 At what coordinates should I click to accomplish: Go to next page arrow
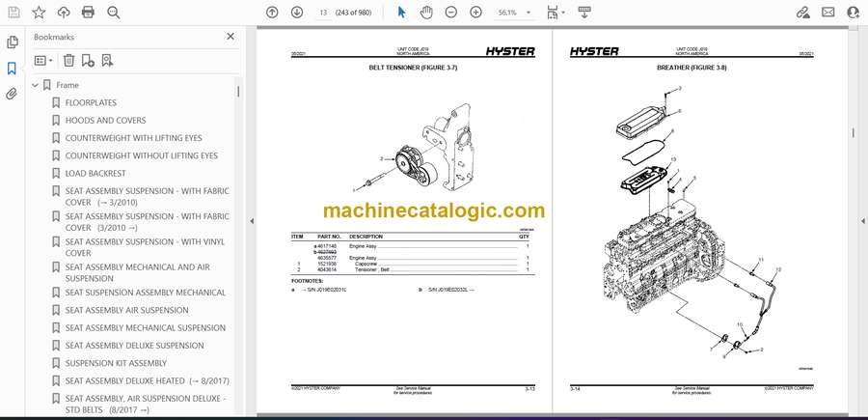297,13
